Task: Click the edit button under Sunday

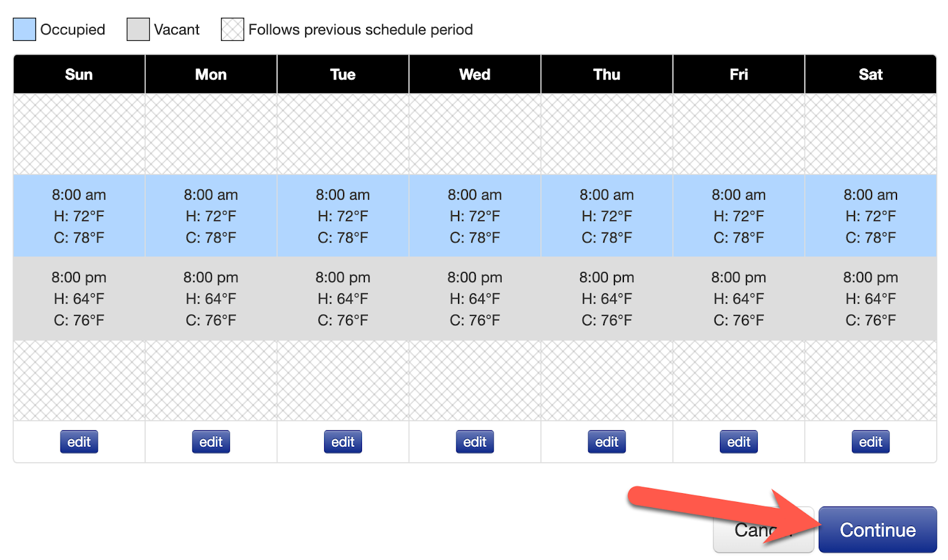Action: tap(79, 442)
